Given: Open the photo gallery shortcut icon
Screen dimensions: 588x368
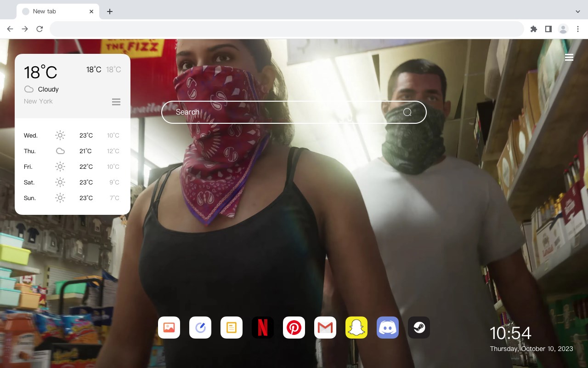Looking at the screenshot, I should click(x=169, y=328).
